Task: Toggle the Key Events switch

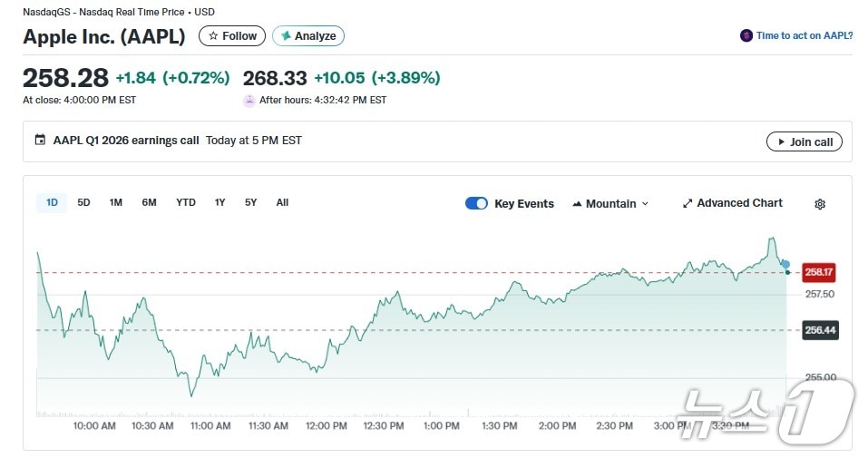Action: pos(476,203)
